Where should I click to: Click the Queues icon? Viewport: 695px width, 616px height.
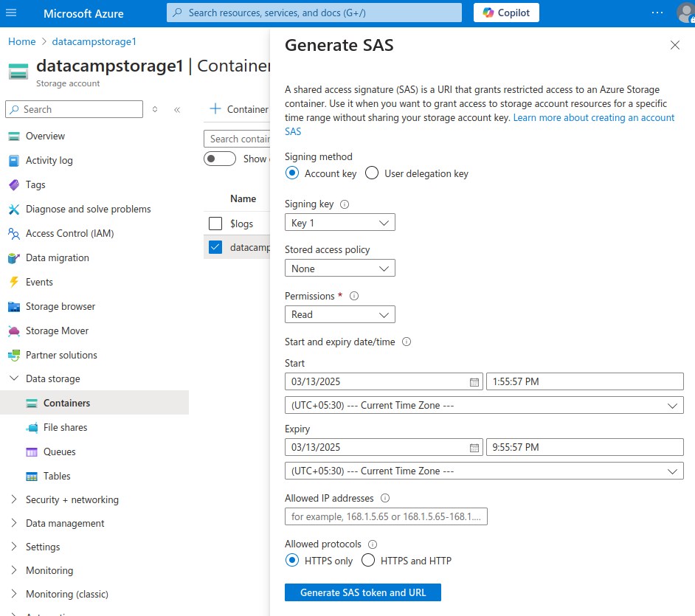tap(32, 452)
